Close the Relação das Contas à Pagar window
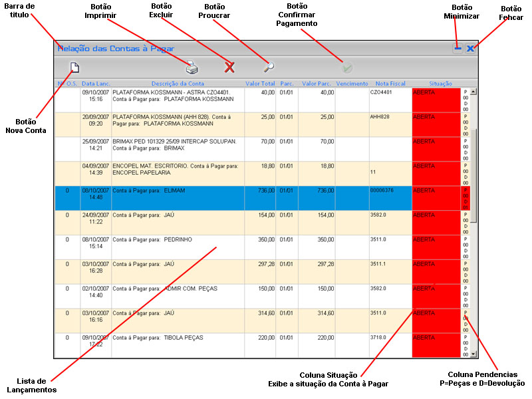 coord(470,49)
